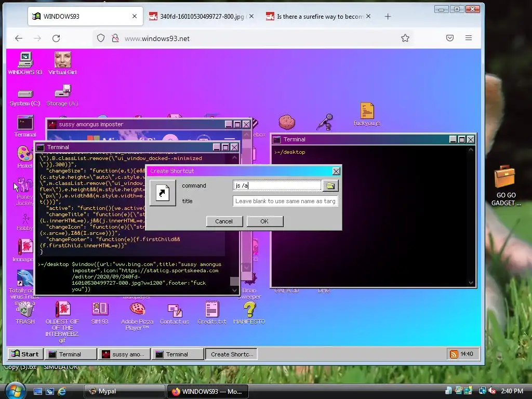The width and height of the screenshot is (532, 399).
Task: Click the shield tracking protection icon
Action: coord(101,38)
